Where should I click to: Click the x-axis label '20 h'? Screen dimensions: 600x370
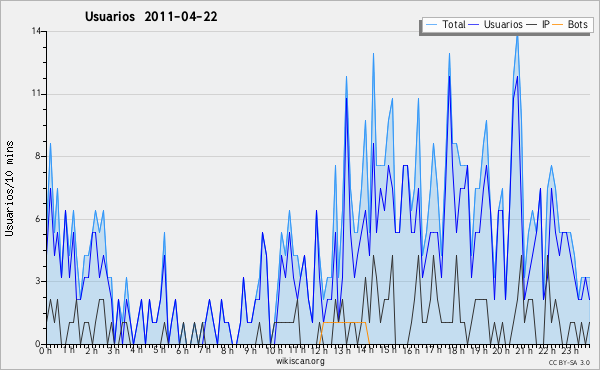[501, 350]
